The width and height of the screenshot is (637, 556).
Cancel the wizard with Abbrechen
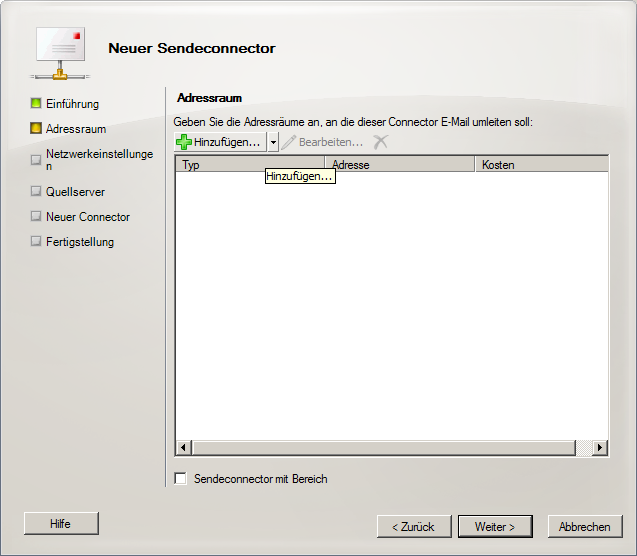tap(585, 527)
